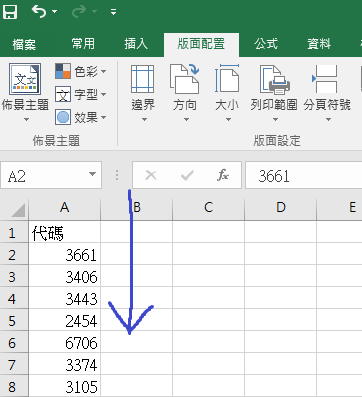Select row 6 header
This screenshot has height=397, width=362.
[14, 342]
